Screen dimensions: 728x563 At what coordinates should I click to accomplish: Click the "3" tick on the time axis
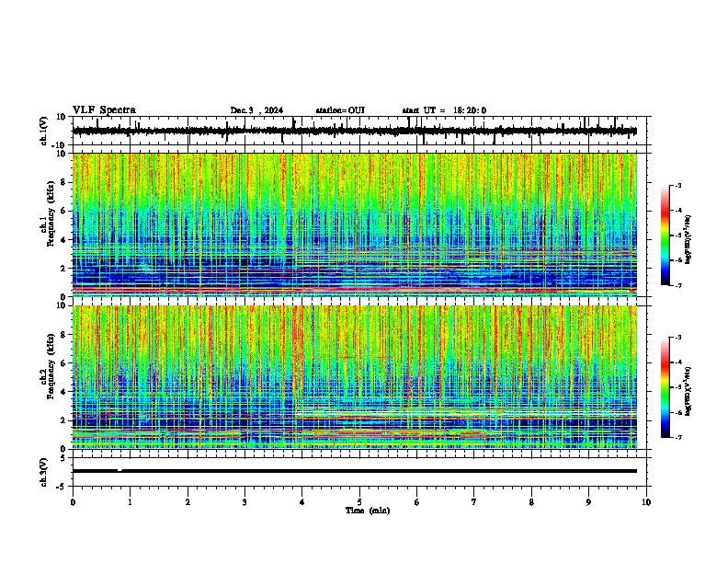pyautogui.click(x=245, y=502)
